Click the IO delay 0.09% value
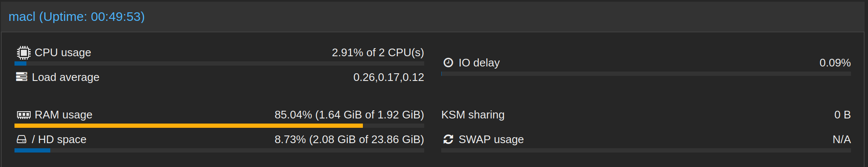The width and height of the screenshot is (868, 167). coord(835,63)
